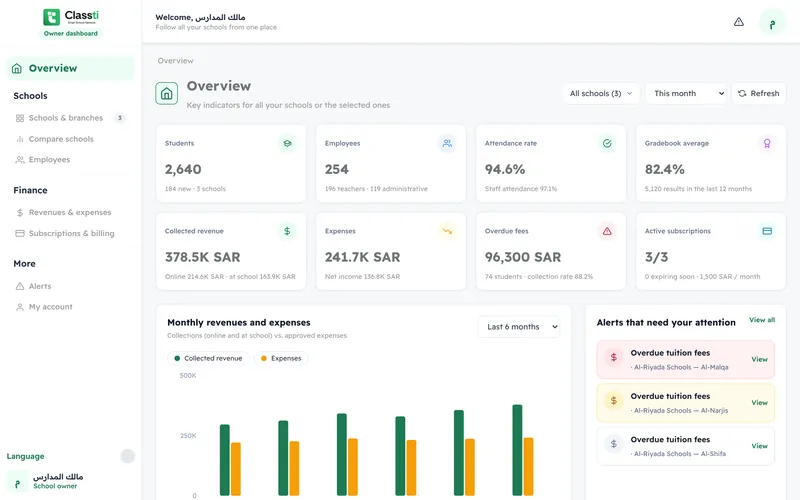
Task: Open Revenues & expenses menu item
Action: (70, 212)
